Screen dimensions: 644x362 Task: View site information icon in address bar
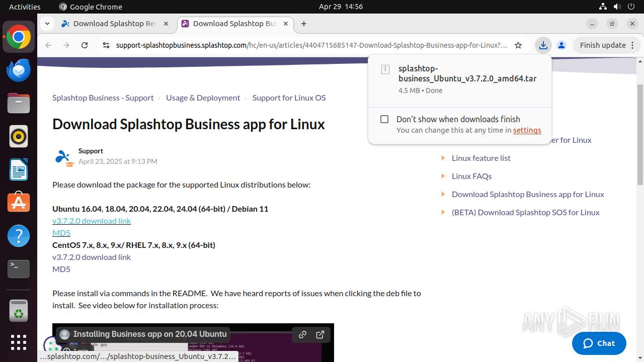click(x=106, y=45)
